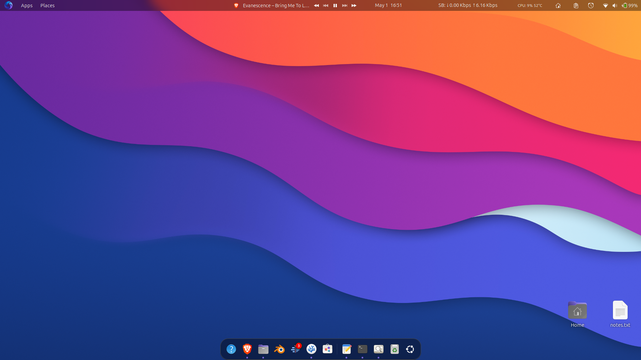
Task: Click the network speed Kbps indicator
Action: point(468,5)
